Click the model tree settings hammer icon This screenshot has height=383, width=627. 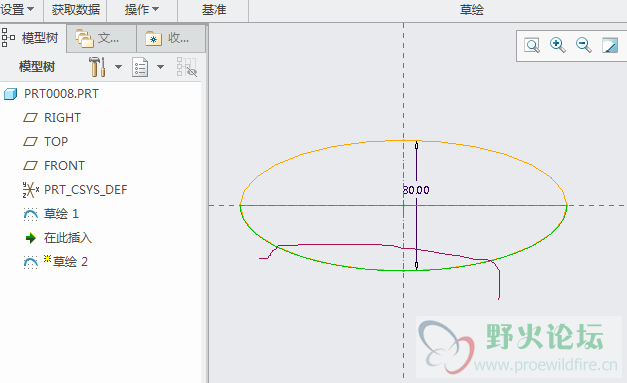tap(97, 67)
